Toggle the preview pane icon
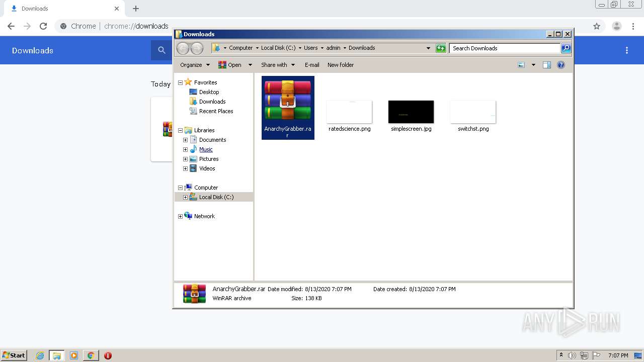 [x=547, y=65]
